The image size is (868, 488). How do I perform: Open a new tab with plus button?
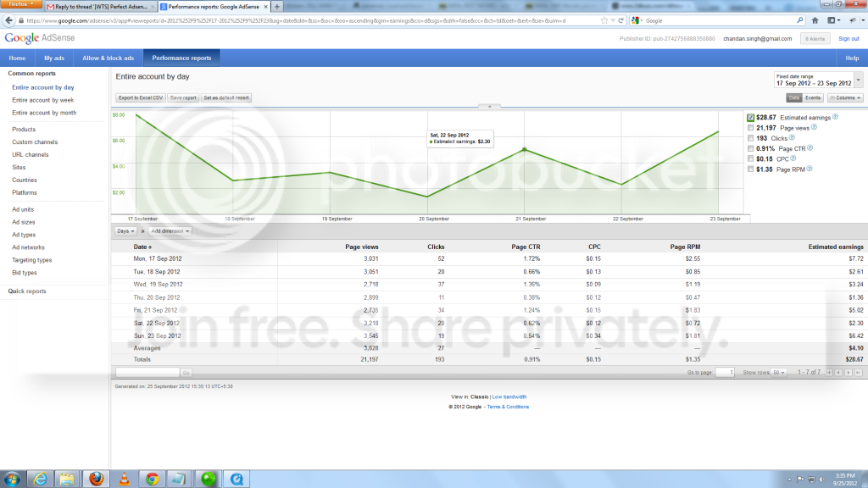pos(277,7)
